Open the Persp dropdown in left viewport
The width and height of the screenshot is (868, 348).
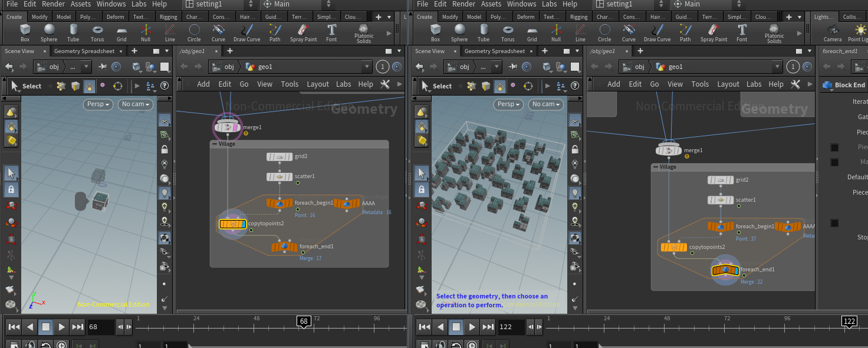pyautogui.click(x=97, y=104)
